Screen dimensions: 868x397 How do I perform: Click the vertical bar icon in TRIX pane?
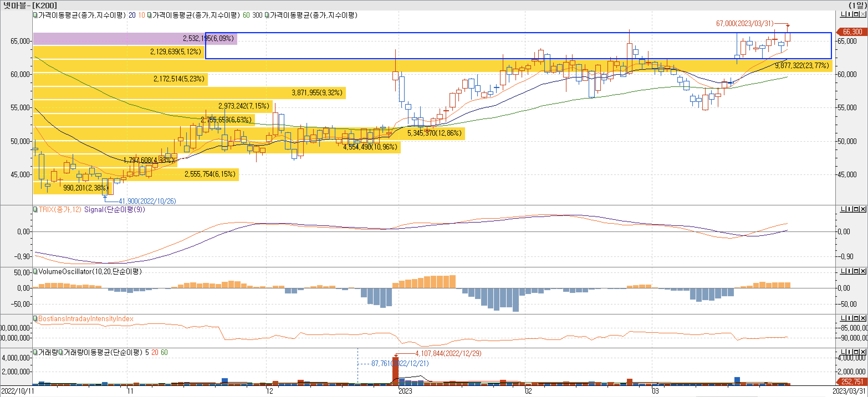[x=849, y=209]
